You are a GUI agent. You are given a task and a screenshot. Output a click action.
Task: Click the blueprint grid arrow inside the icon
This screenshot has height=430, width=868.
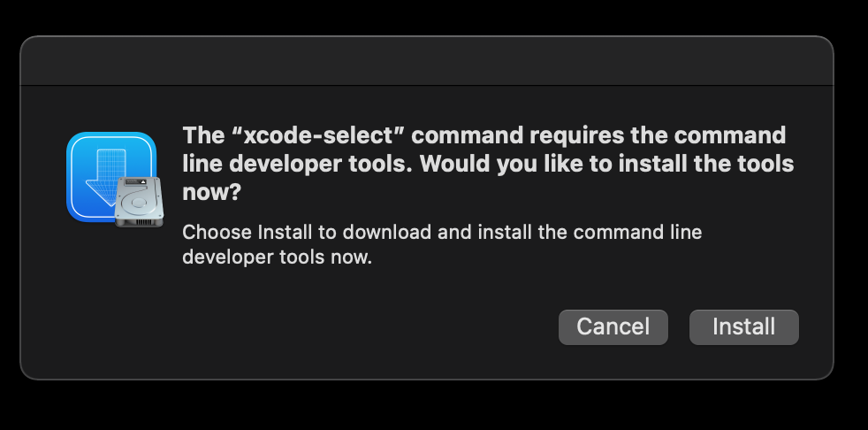[x=105, y=177]
